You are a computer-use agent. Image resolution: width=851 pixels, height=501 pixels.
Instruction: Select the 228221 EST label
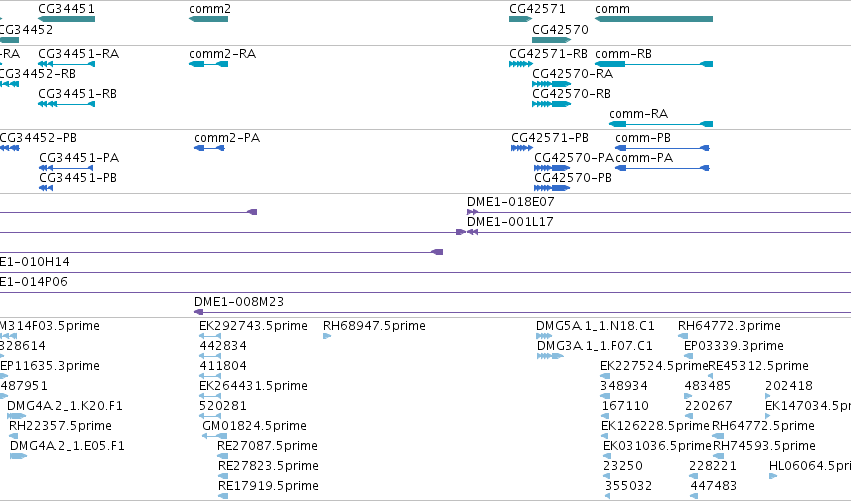[713, 466]
